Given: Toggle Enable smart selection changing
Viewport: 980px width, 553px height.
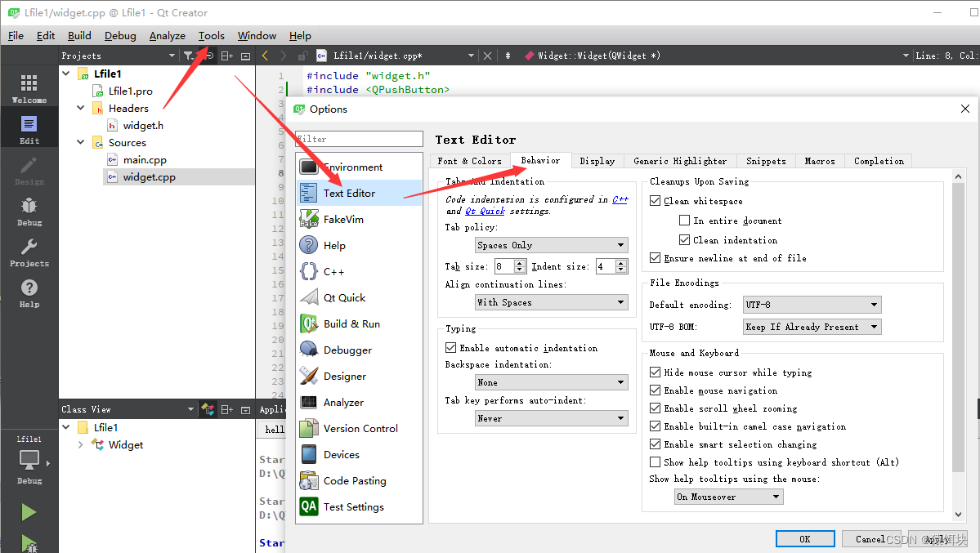Looking at the screenshot, I should (x=655, y=444).
